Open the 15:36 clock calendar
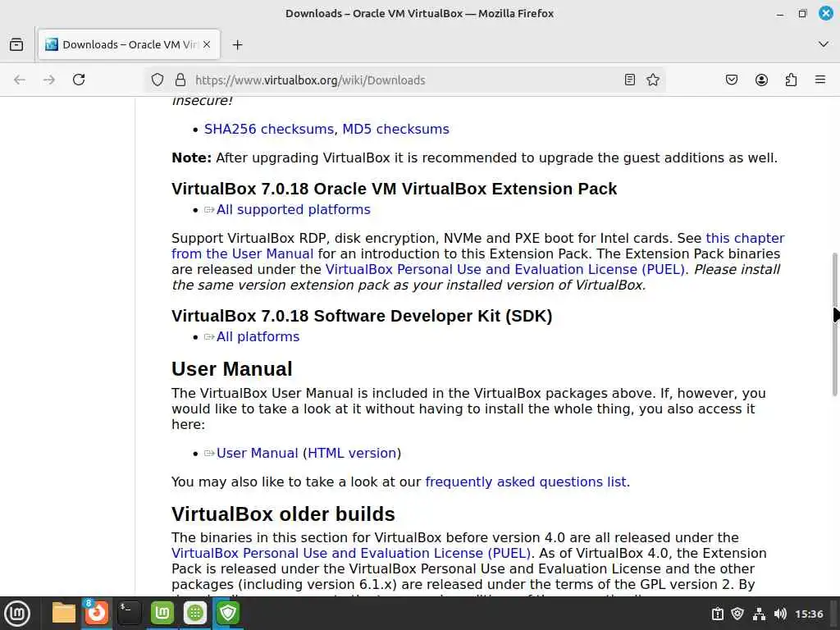The height and width of the screenshot is (630, 840). tap(809, 614)
